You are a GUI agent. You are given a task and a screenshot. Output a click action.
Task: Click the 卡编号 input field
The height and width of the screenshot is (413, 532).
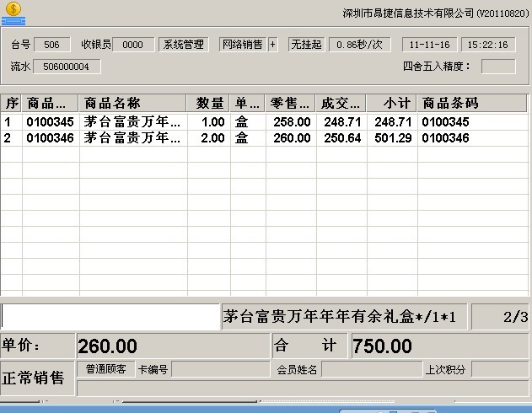click(x=221, y=369)
